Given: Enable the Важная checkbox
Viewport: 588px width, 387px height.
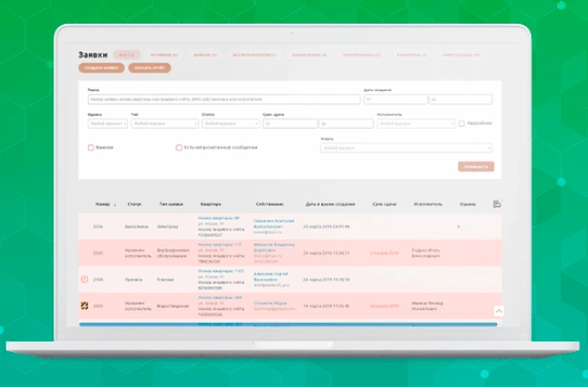Looking at the screenshot, I should [x=91, y=148].
